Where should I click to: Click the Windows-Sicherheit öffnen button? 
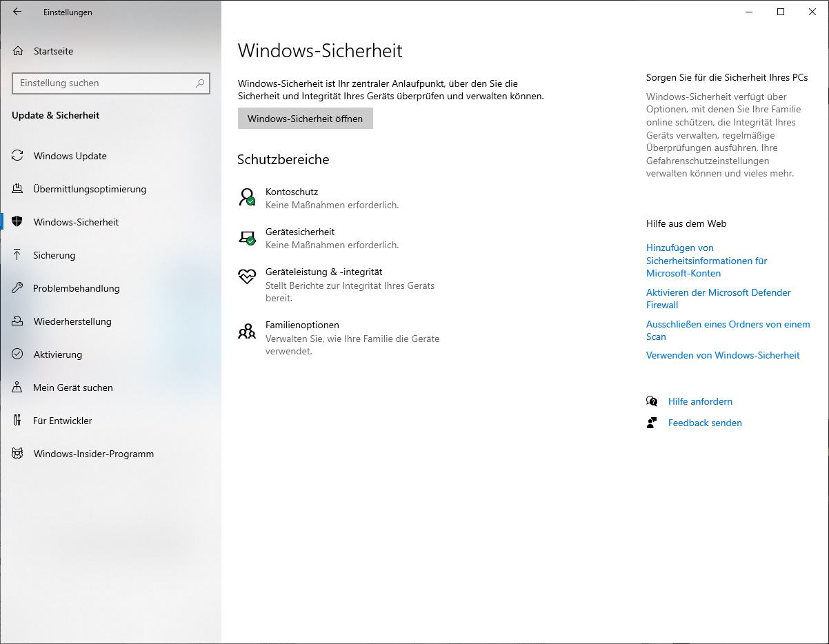point(305,119)
